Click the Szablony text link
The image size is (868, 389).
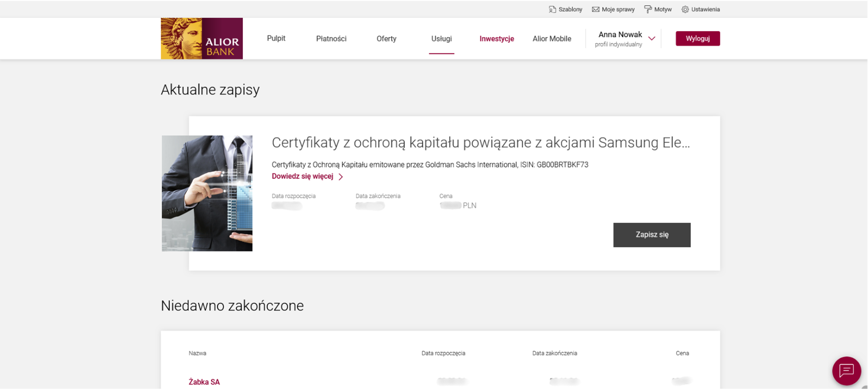(570, 9)
